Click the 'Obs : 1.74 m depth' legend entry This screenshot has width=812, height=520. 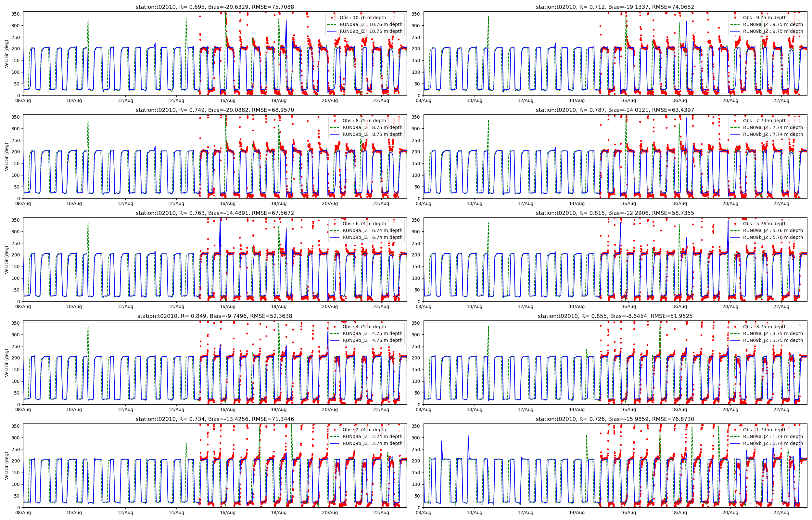pos(765,430)
